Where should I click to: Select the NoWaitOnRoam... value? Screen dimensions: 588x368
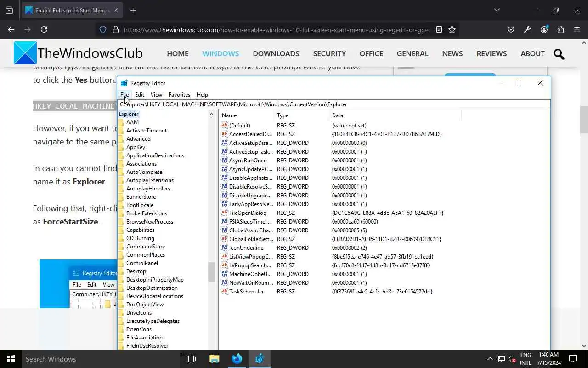250,282
